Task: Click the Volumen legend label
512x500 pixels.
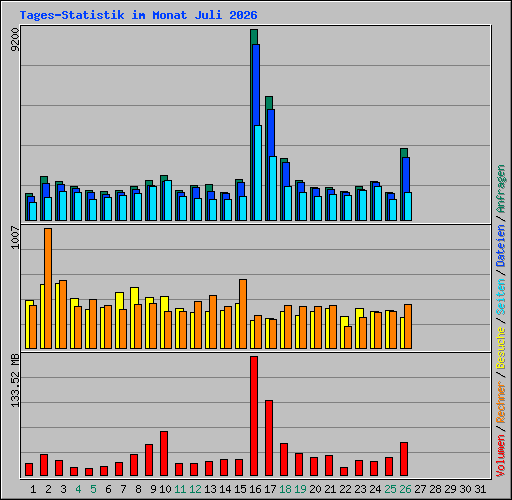Action: (x=501, y=456)
